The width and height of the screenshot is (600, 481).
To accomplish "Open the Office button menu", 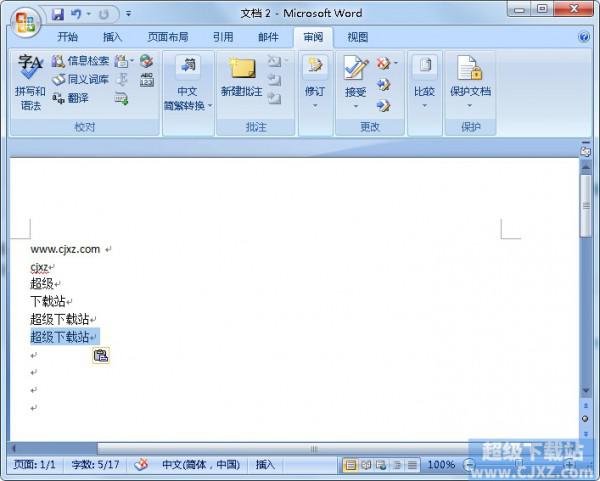I will coord(25,21).
